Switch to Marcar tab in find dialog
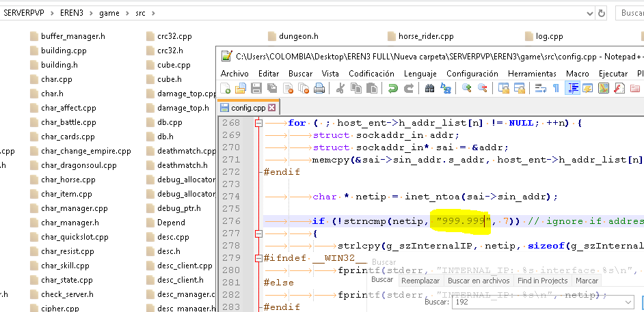 click(x=587, y=281)
